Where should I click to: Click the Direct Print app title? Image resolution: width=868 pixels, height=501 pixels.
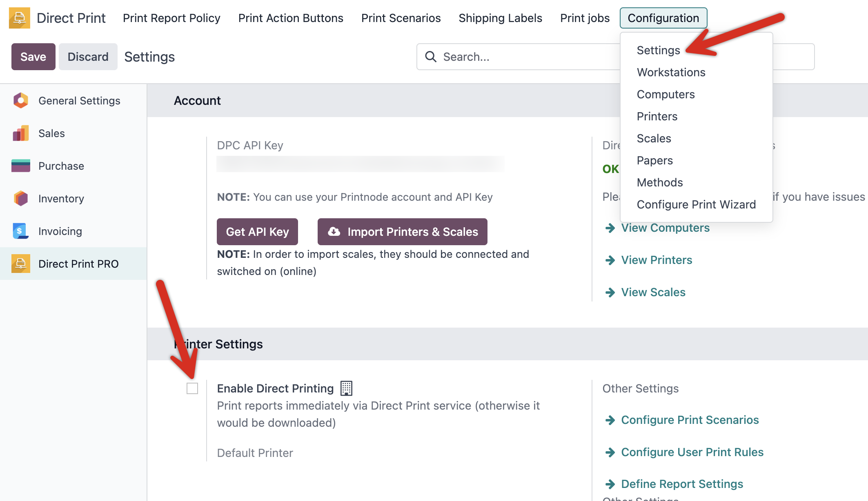(x=71, y=18)
